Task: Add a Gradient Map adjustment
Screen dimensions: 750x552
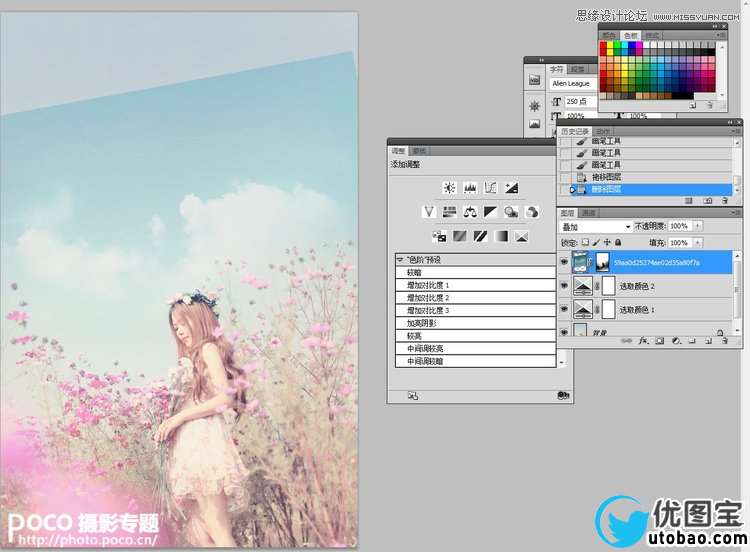Action: (x=501, y=236)
